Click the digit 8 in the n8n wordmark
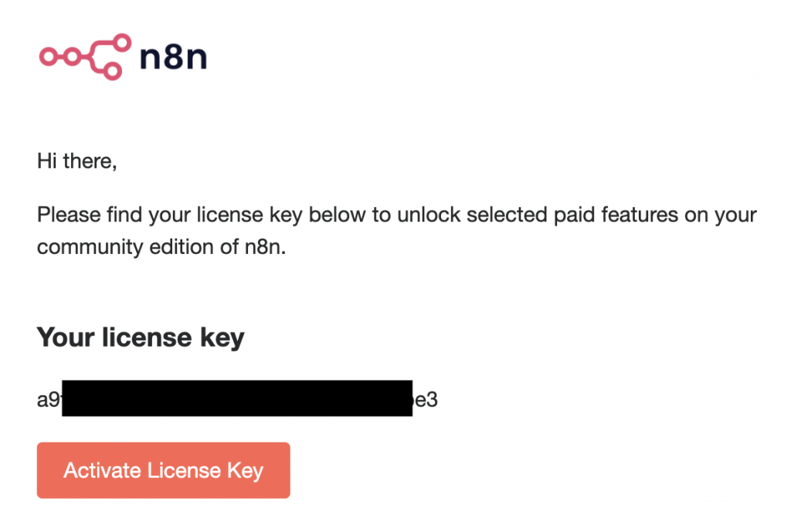 point(173,56)
